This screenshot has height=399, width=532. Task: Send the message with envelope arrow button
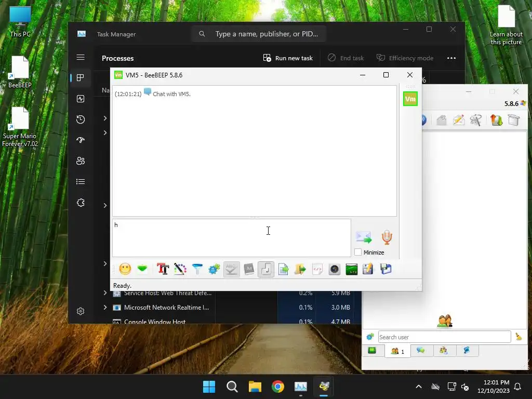pos(363,237)
